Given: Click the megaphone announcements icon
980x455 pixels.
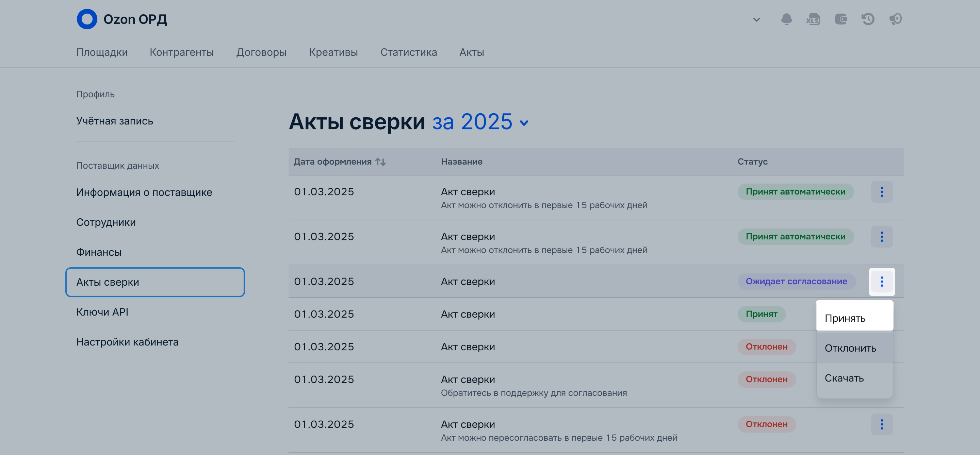Looking at the screenshot, I should click(895, 19).
